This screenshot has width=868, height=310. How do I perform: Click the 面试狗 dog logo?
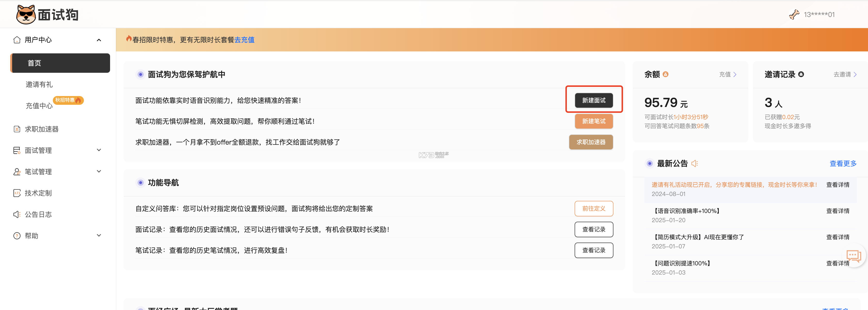[x=26, y=14]
